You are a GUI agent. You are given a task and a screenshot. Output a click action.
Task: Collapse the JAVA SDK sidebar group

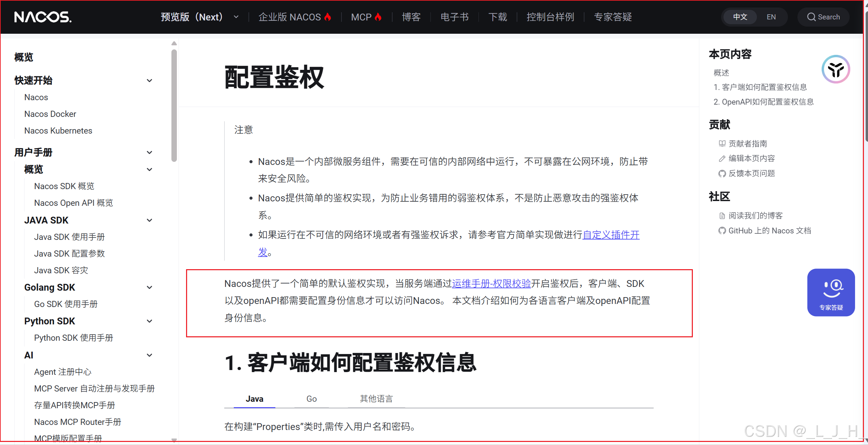pyautogui.click(x=149, y=220)
